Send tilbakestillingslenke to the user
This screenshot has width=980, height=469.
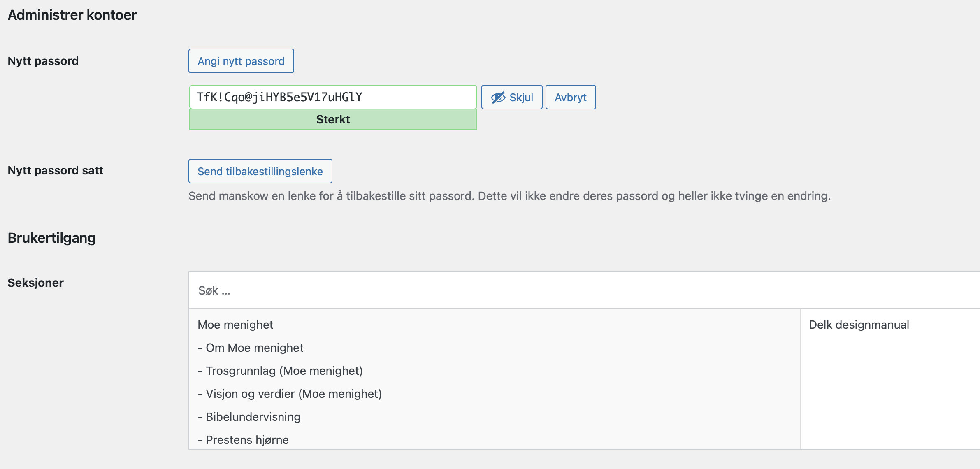[260, 171]
